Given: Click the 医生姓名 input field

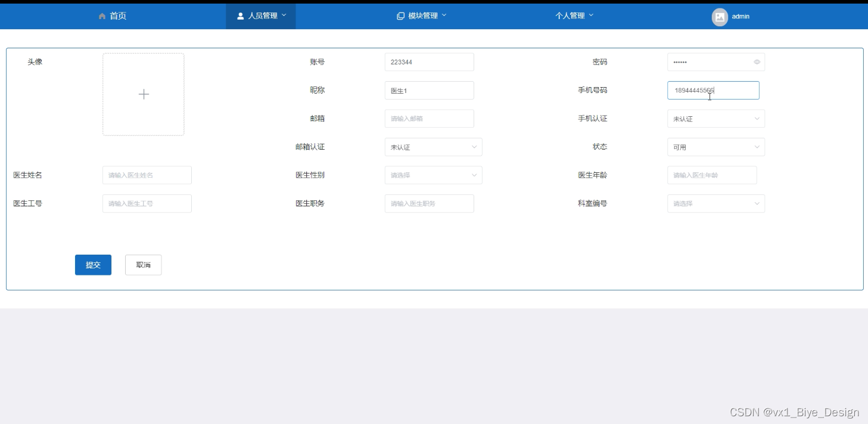Looking at the screenshot, I should point(147,175).
